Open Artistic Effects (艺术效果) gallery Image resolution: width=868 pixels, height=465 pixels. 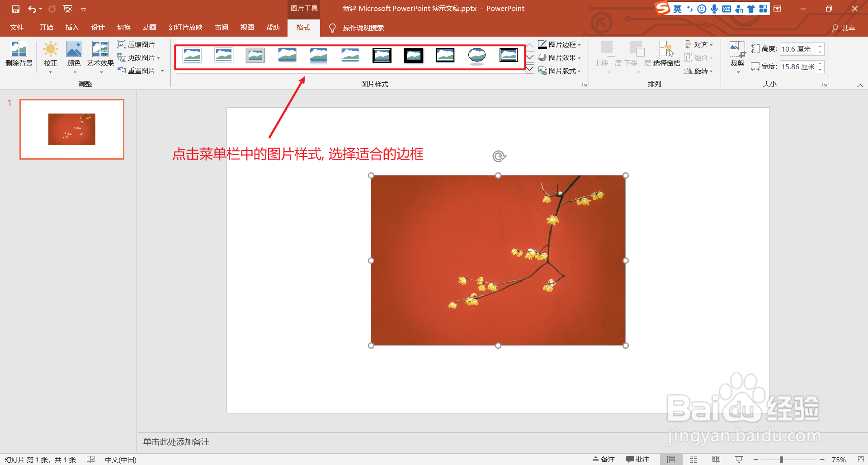[x=100, y=57]
